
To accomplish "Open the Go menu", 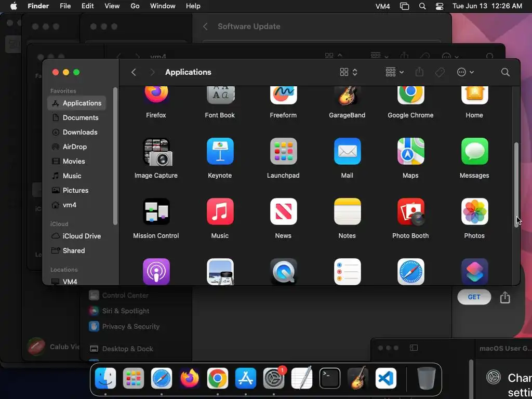I will click(135, 6).
